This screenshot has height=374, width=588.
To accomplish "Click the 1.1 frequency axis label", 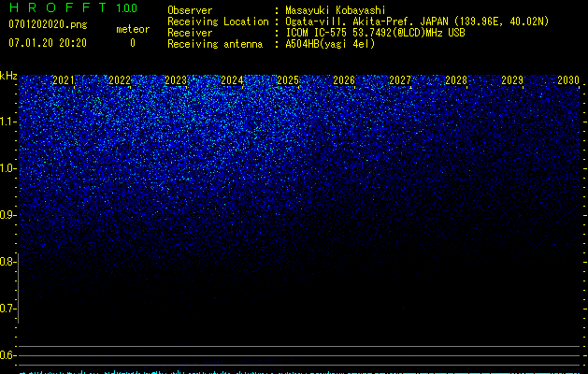I will pos(7,122).
